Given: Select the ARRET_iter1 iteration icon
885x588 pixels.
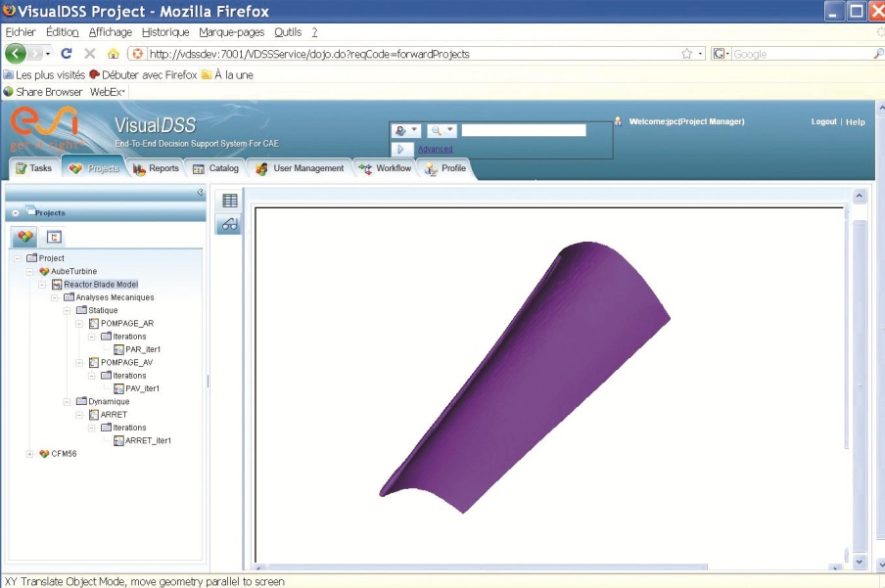Looking at the screenshot, I should click(x=118, y=440).
